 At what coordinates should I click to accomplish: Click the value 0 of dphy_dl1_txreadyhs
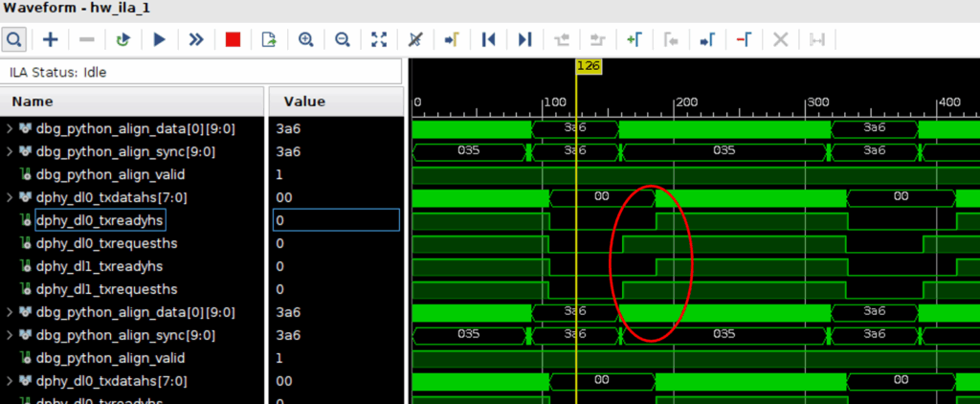click(280, 266)
